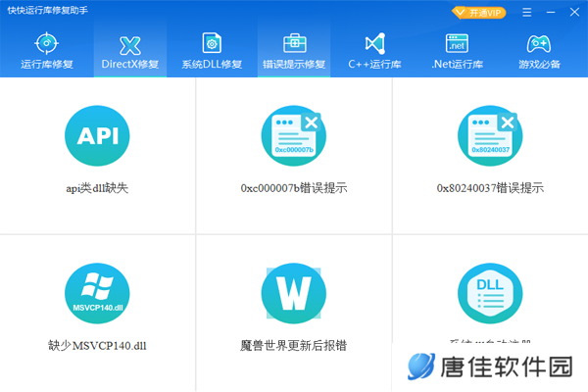Screen dimensions: 588x392
Task: Click the W World of Warcraft icon
Action: pyautogui.click(x=294, y=293)
